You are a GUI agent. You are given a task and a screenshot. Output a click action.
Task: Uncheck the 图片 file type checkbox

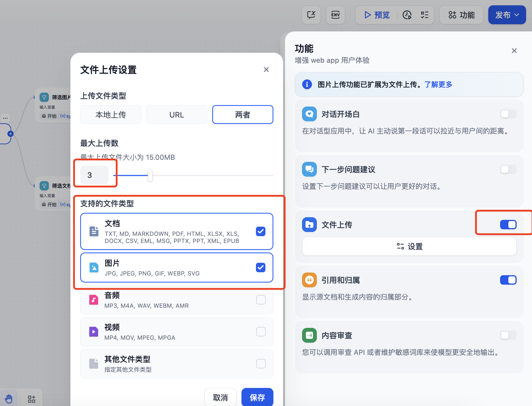(x=261, y=268)
